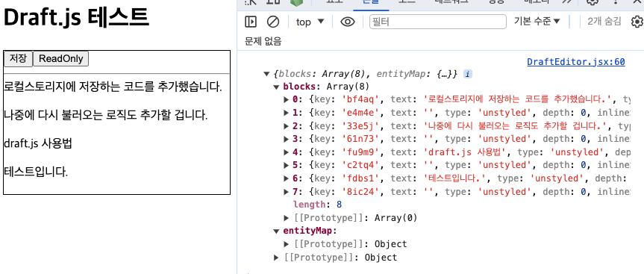Click the editor line '나중에 다시 불러오는 로직도 추가할 겁니다.'
644x274 pixels.
coord(106,115)
